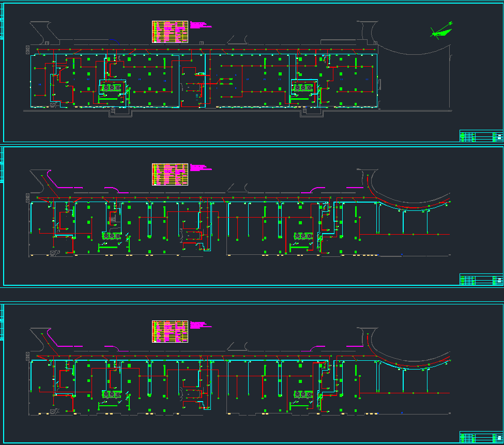The image size is (504, 445).
Task: Select crossed-box symbol at bottom-left of bottom plan
Action: pyautogui.click(x=53, y=411)
